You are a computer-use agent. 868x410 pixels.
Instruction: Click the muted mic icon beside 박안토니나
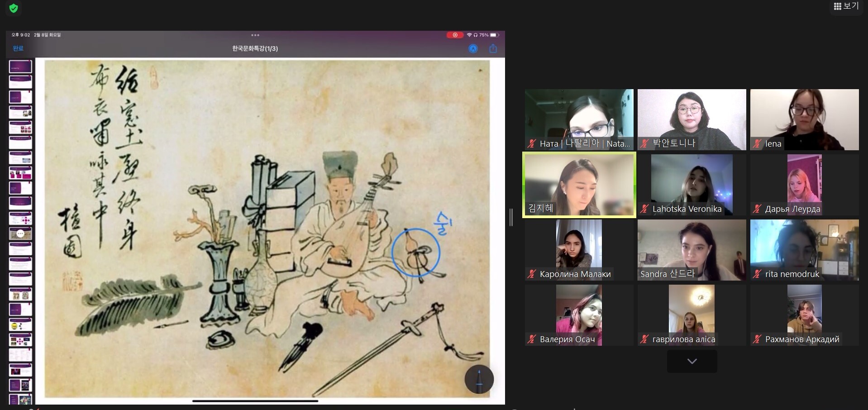pyautogui.click(x=644, y=144)
